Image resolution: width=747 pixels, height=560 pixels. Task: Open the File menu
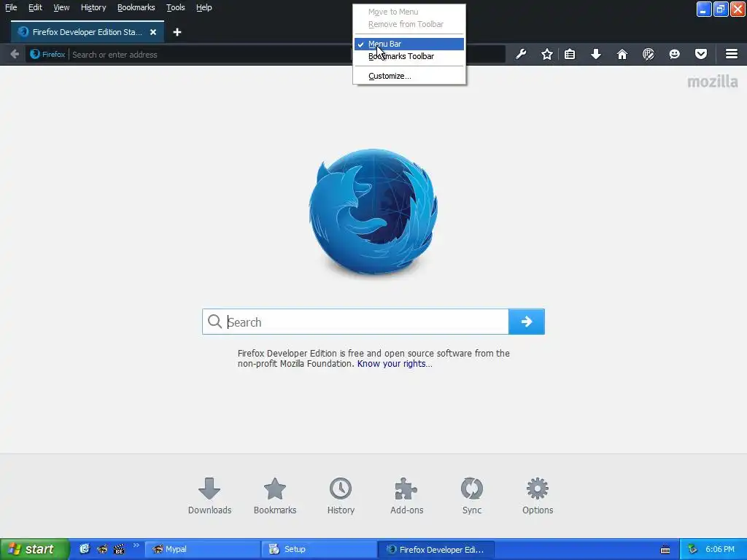[11, 7]
